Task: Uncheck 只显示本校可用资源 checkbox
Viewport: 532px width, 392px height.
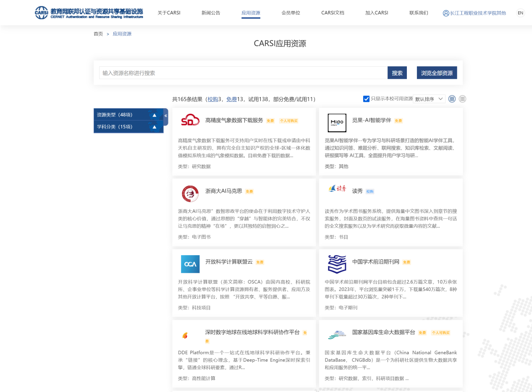Action: pyautogui.click(x=366, y=99)
